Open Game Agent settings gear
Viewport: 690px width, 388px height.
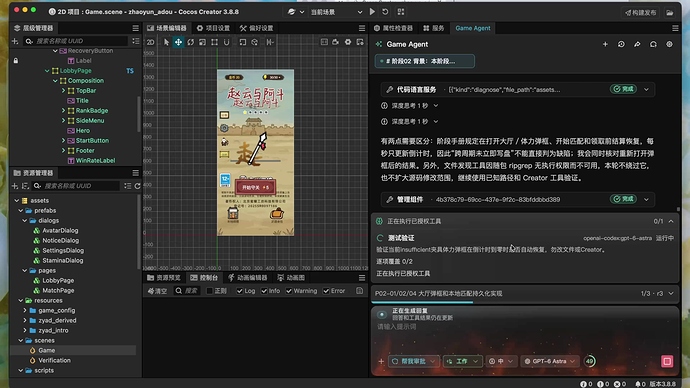[669, 44]
